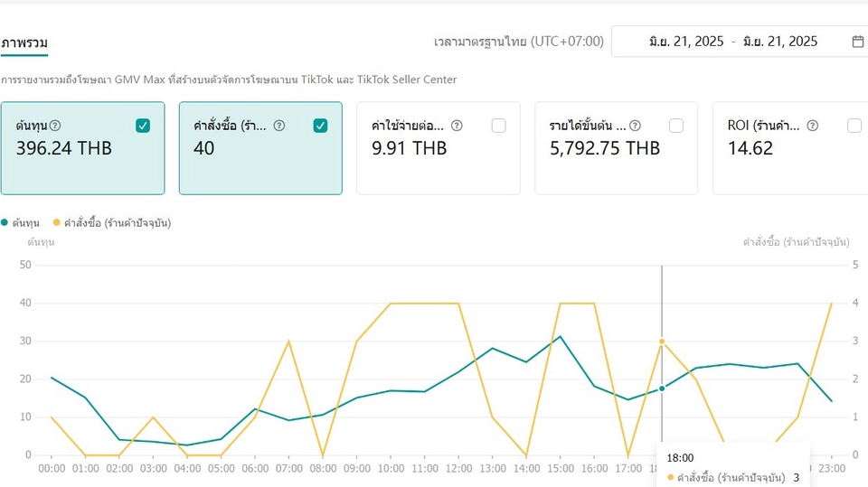Viewport: 868px width, 487px height.
Task: Switch to the ภาพรวม tab
Action: 24,42
